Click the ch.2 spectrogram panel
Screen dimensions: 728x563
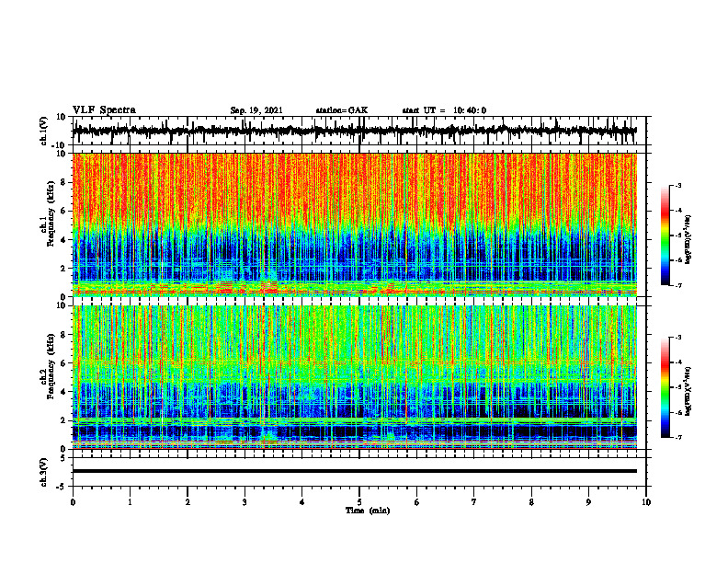click(x=354, y=377)
